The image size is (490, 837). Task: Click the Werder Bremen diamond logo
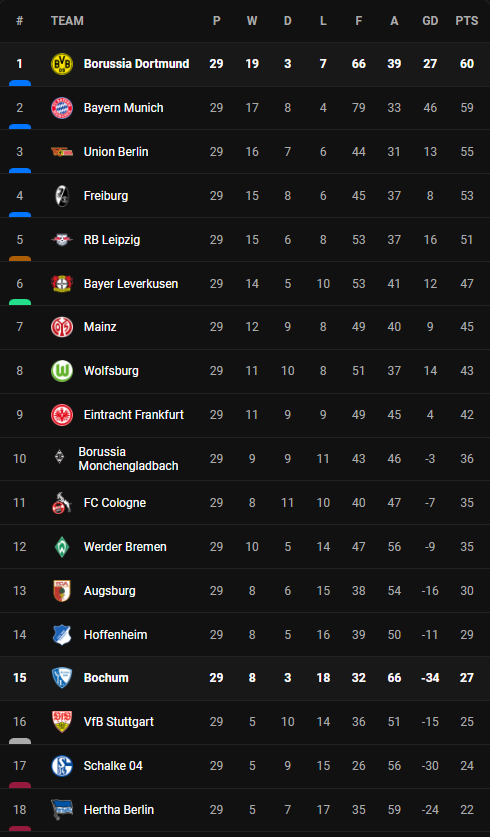[x=62, y=547]
